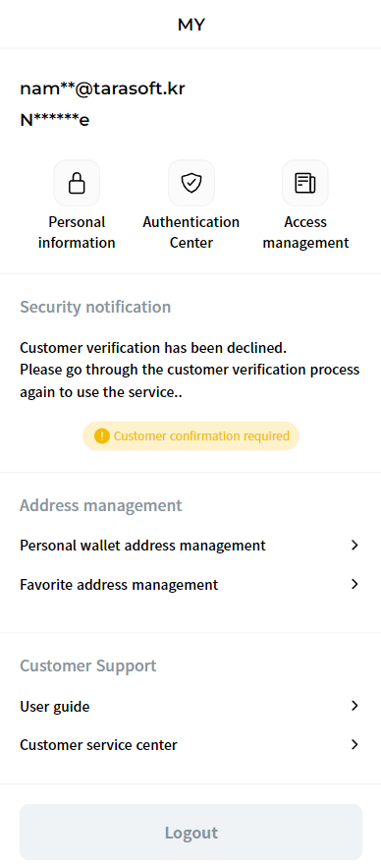Open Access management document icon
381x868 pixels.
coord(305,183)
